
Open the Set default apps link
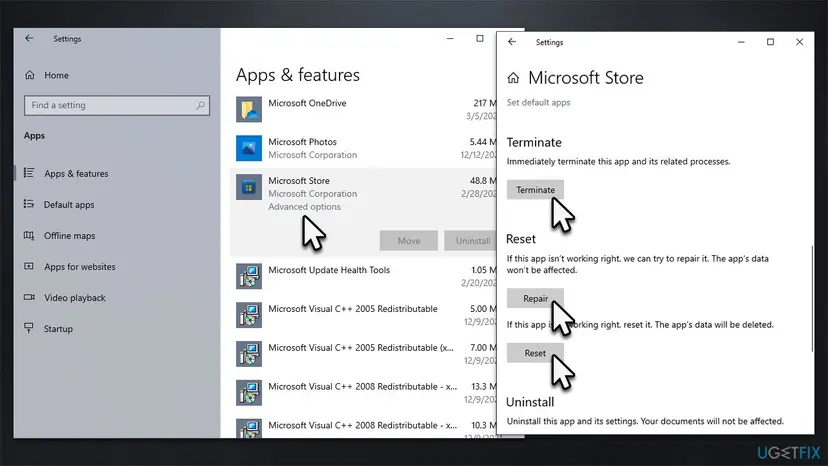click(x=538, y=102)
